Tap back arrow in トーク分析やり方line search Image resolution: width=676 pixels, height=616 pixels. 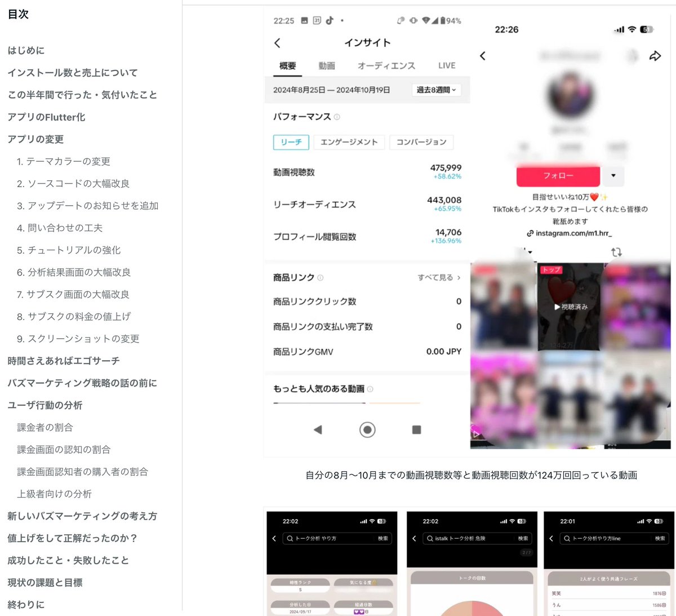(x=551, y=539)
